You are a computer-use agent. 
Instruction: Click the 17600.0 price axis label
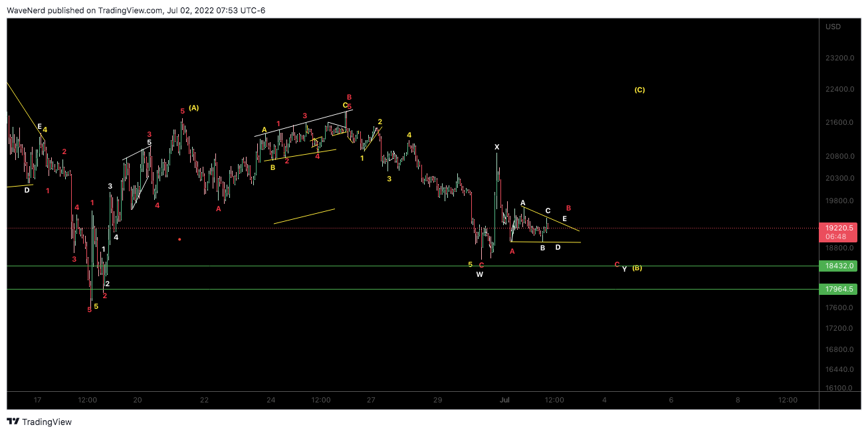[839, 308]
